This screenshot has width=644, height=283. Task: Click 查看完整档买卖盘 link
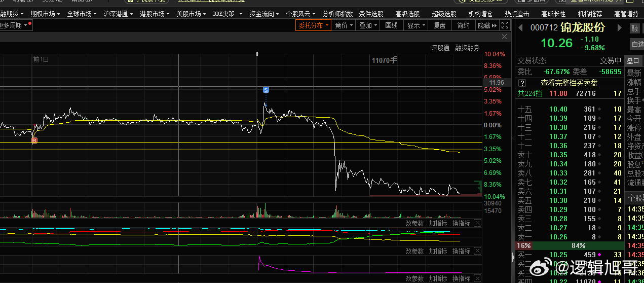(x=569, y=83)
